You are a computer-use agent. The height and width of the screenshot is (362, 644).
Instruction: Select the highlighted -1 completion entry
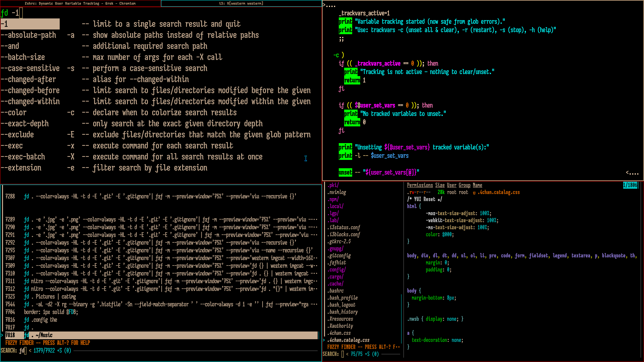click(30, 24)
